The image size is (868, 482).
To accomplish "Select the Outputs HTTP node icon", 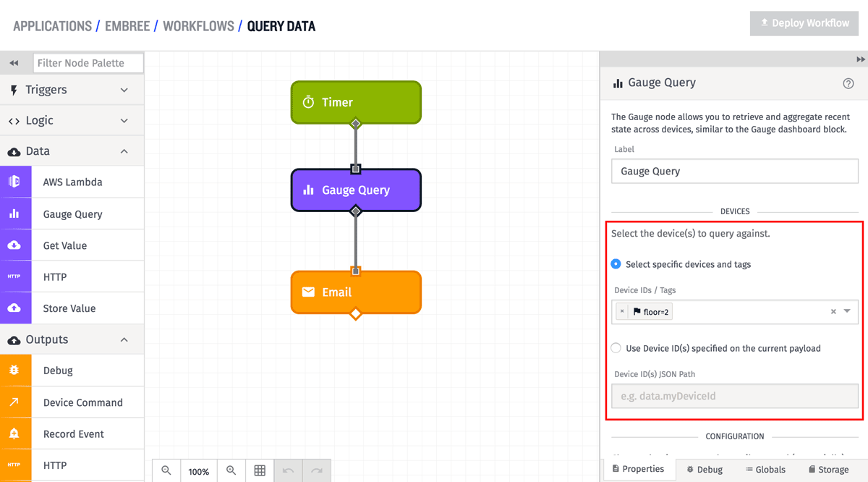I will [14, 465].
